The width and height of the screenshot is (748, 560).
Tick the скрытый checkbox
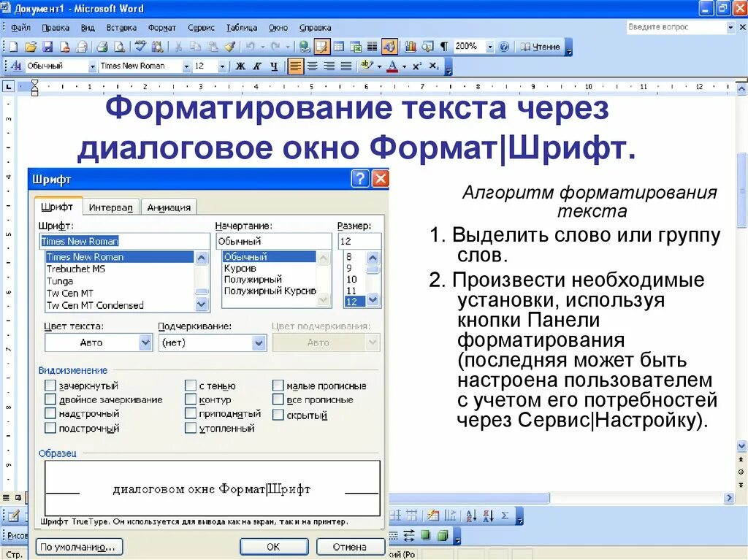278,415
